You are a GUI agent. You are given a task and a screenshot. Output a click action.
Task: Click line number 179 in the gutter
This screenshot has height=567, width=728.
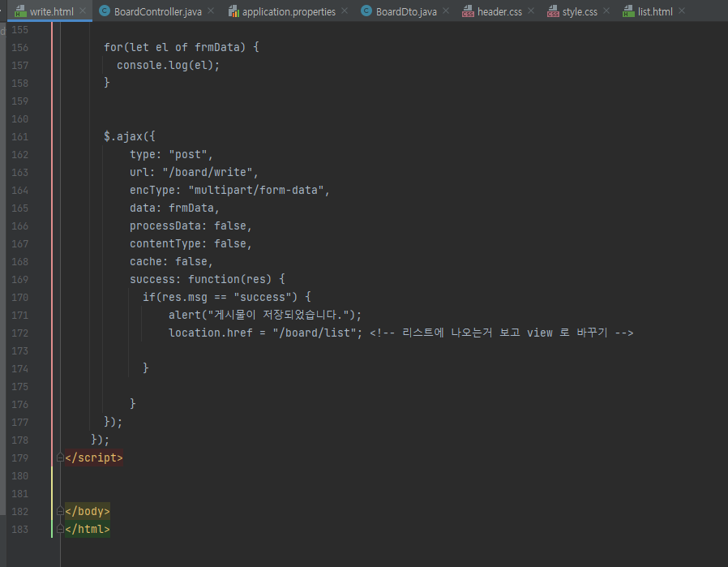coord(20,457)
